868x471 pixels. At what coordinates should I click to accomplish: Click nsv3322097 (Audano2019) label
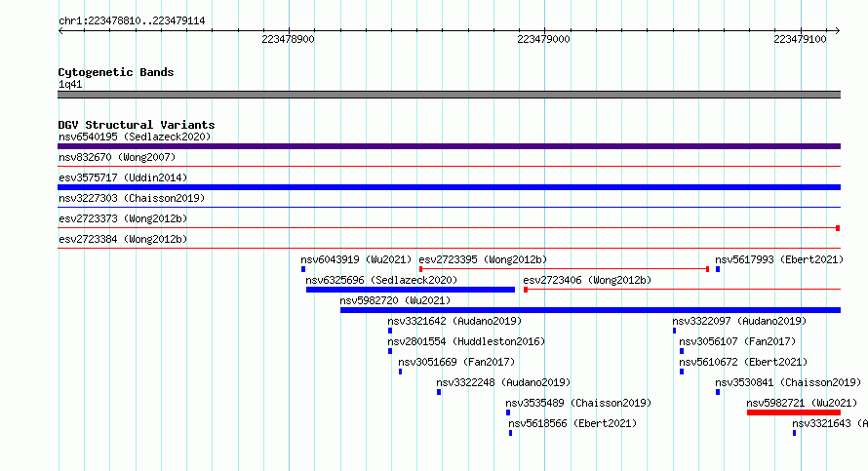(x=739, y=321)
